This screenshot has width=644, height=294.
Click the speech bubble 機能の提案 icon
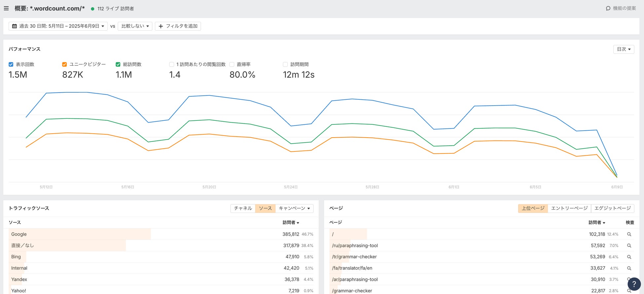click(608, 9)
